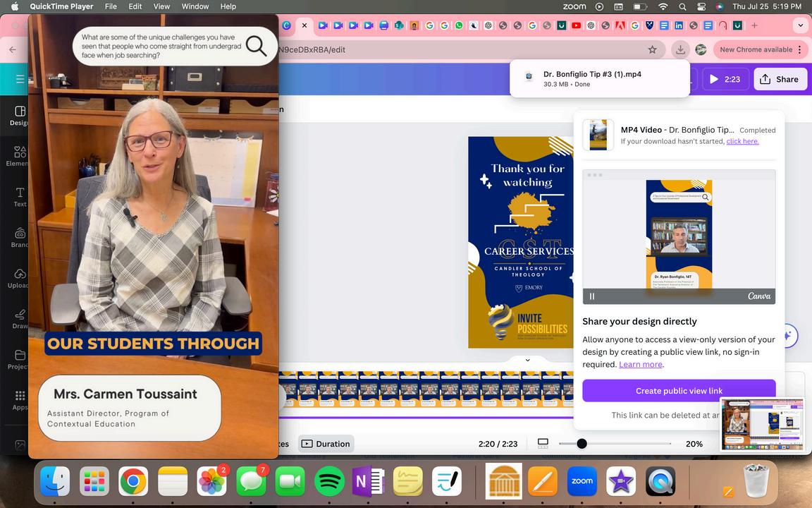Viewport: 812px width, 508px height.
Task: Open iMovie from the Dock
Action: coord(621,482)
